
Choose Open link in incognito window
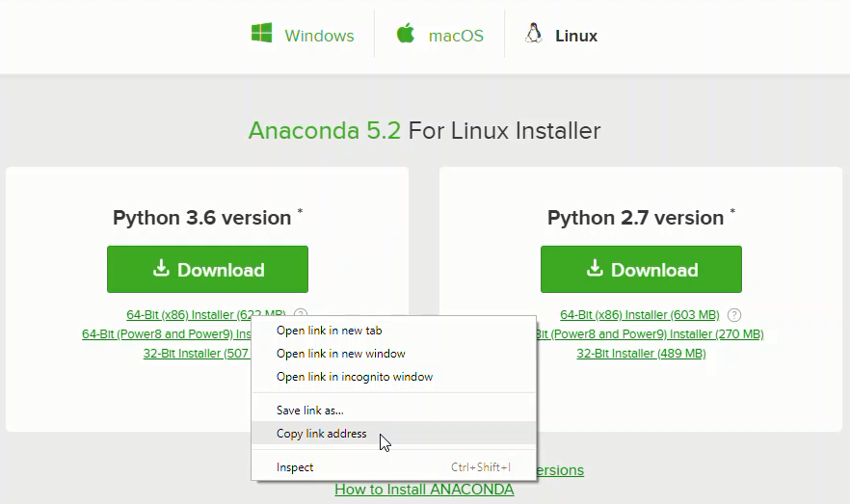[393, 377]
